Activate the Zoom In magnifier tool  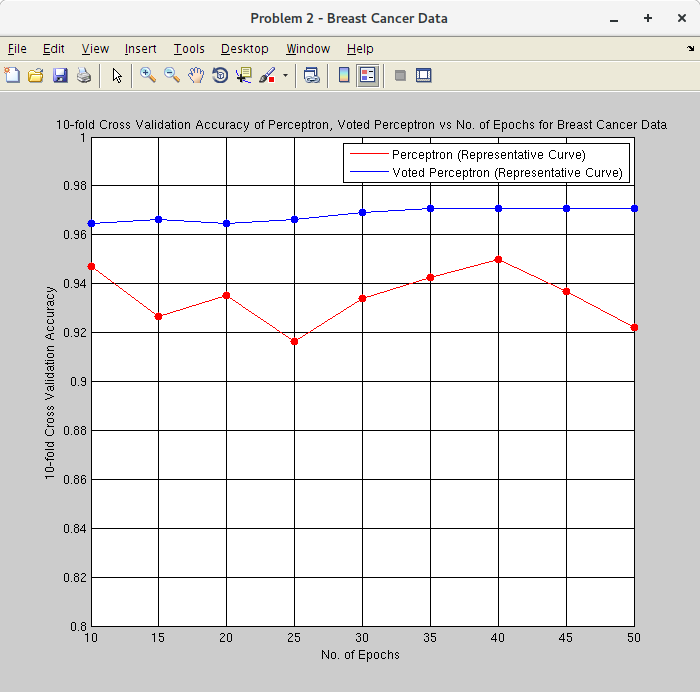(x=148, y=75)
